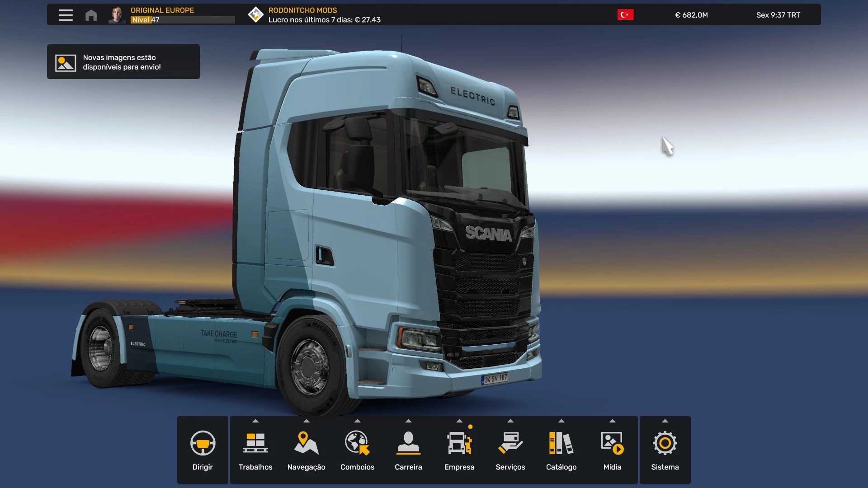Expand the arrow above Sistema
The height and width of the screenshot is (488, 868).
click(x=665, y=421)
